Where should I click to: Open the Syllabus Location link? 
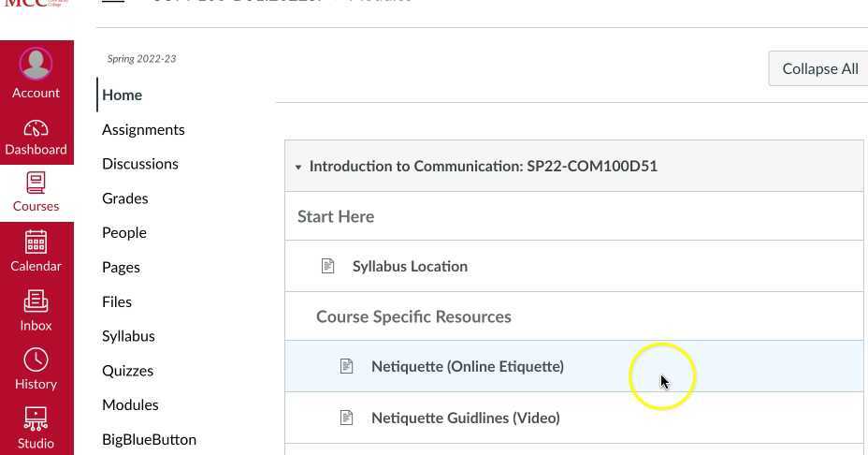[x=410, y=266]
